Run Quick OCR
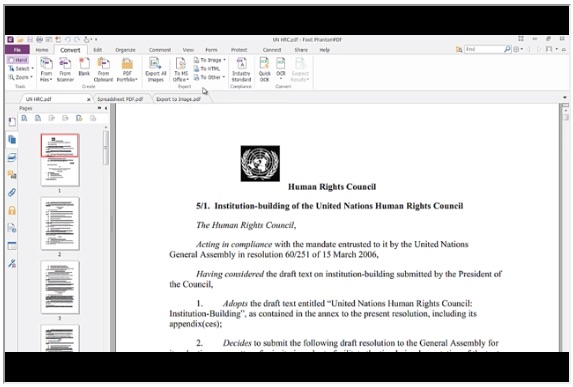The image size is (573, 387). click(x=264, y=69)
